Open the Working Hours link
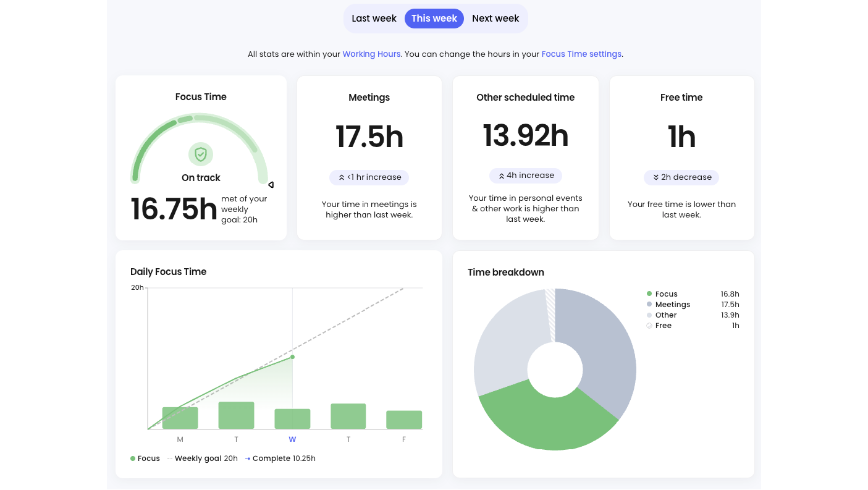This screenshot has height=490, width=868. pos(371,54)
